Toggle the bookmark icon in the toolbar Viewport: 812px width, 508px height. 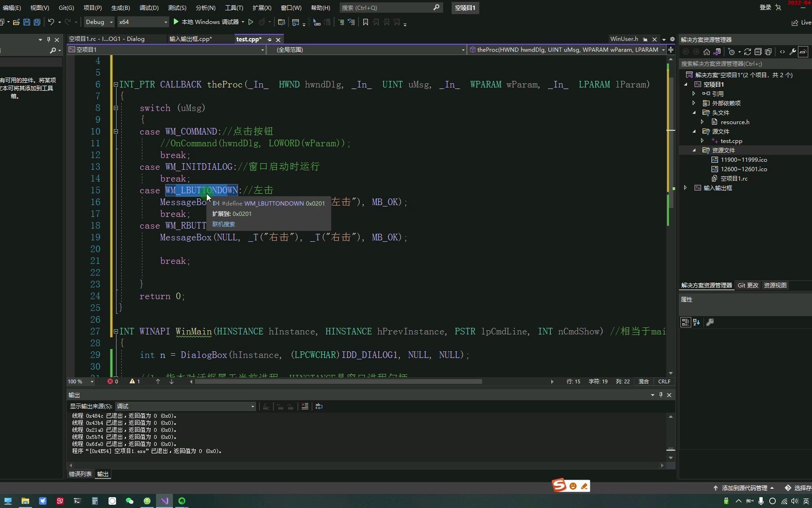pos(366,22)
